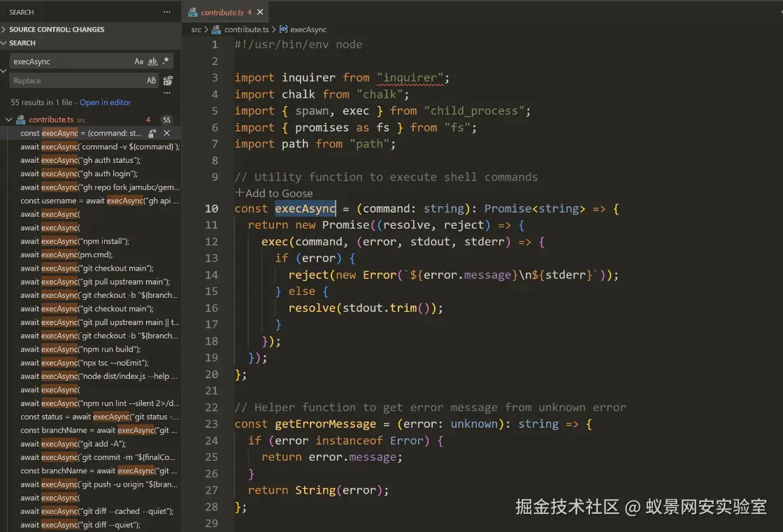The width and height of the screenshot is (783, 532).
Task: Collapse contribute.ts results tree
Action: click(8, 120)
